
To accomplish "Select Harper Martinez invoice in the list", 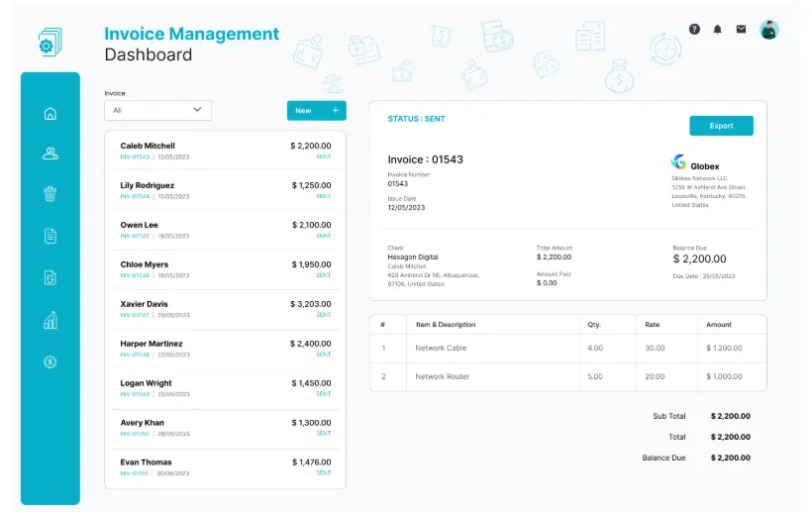I will pyautogui.click(x=225, y=349).
